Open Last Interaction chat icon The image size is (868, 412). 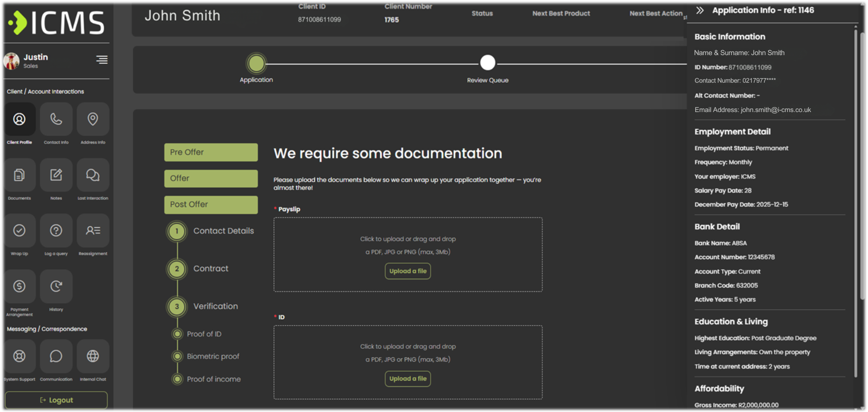click(93, 175)
